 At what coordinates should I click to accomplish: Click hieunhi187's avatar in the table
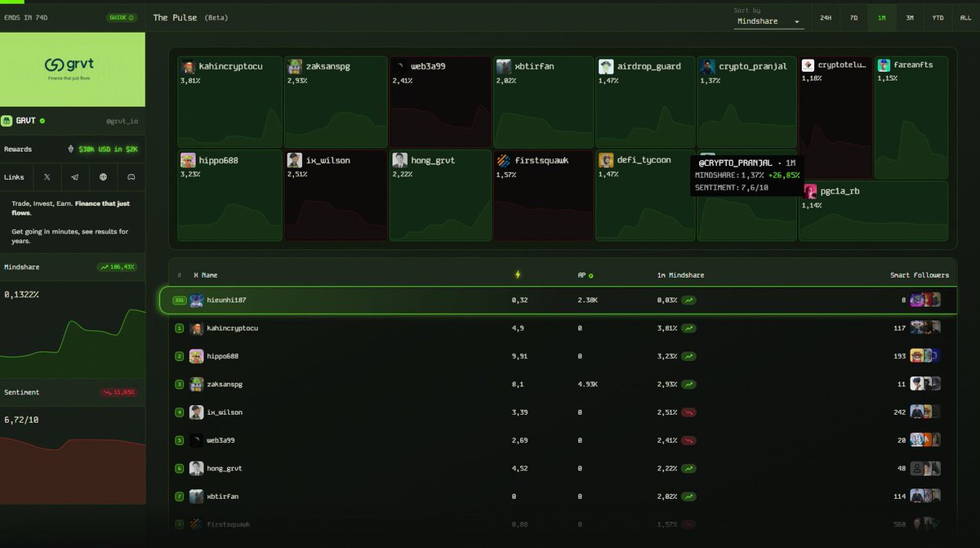[197, 301]
